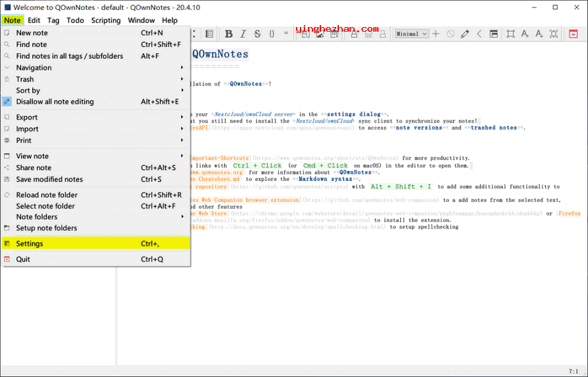The width and height of the screenshot is (588, 377).
Task: Click the cursor position 7:1 in status bar
Action: tap(573, 371)
